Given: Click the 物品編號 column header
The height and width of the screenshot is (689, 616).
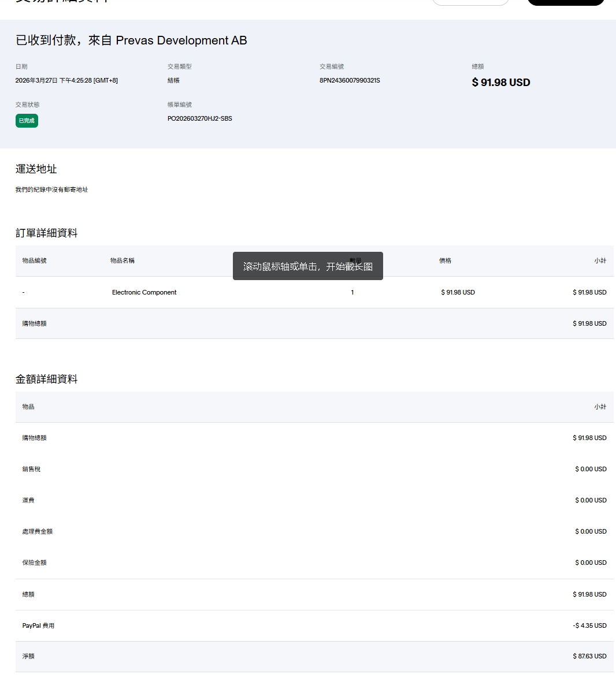Looking at the screenshot, I should [x=35, y=261].
